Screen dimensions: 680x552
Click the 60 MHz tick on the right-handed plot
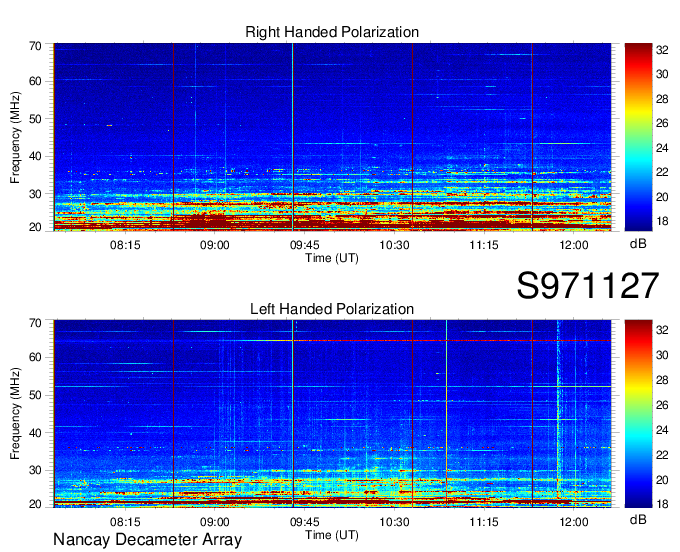[35, 81]
